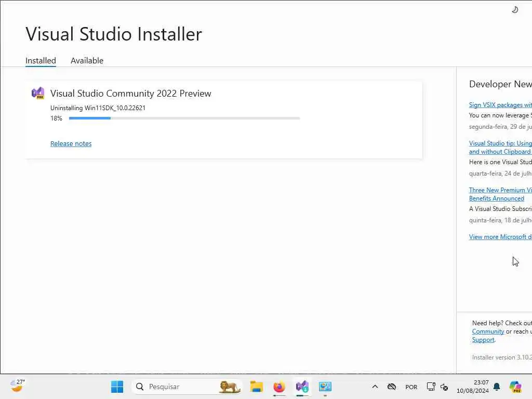Click the Pesquisar taskbar search box
This screenshot has height=399, width=532.
tap(187, 387)
